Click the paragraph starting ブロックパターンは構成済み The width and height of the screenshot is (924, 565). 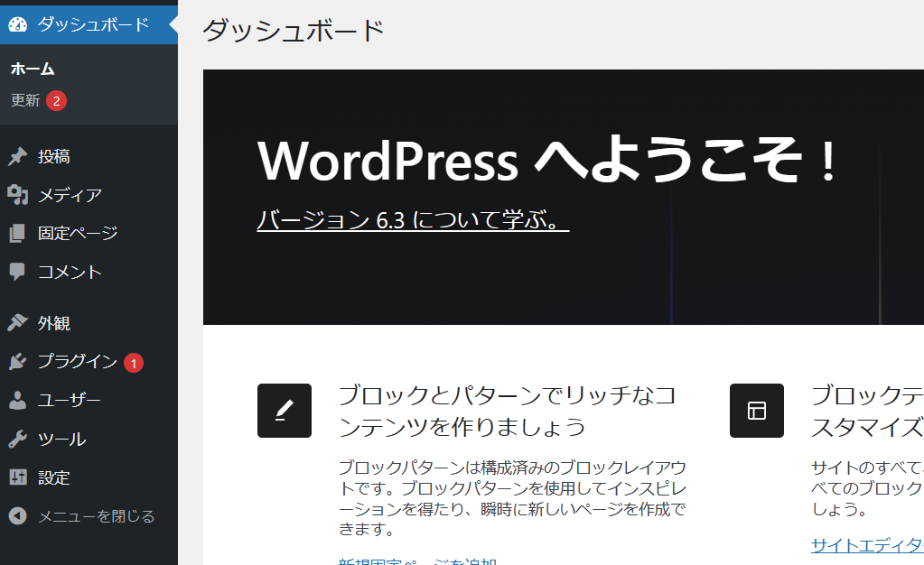click(513, 498)
